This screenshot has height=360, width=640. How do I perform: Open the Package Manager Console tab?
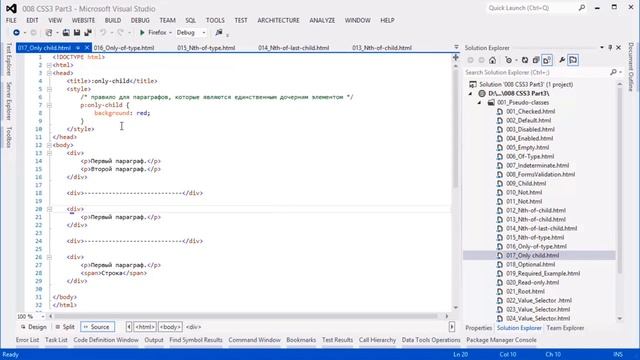[x=501, y=340]
